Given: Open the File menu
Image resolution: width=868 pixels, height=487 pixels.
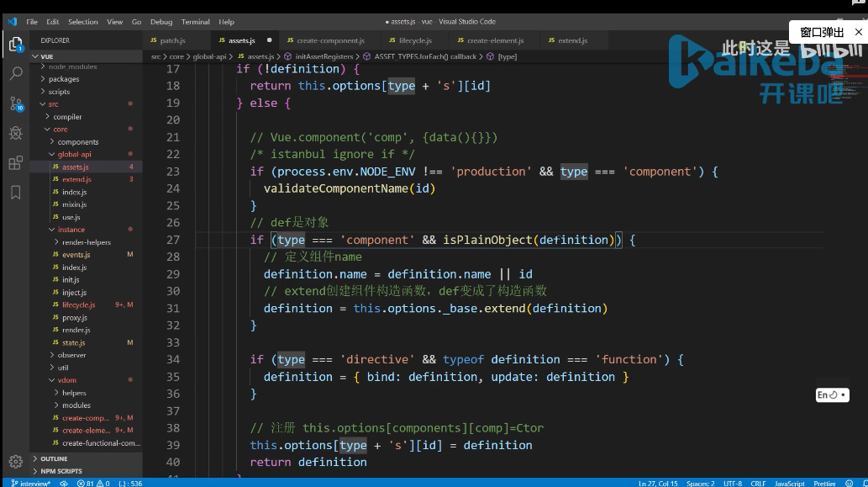Looking at the screenshot, I should tap(32, 22).
